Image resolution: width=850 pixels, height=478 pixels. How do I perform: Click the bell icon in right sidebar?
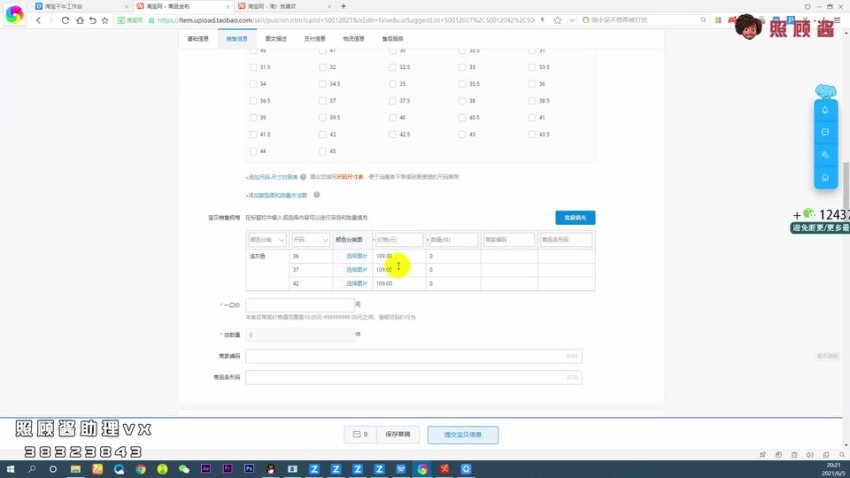825,110
